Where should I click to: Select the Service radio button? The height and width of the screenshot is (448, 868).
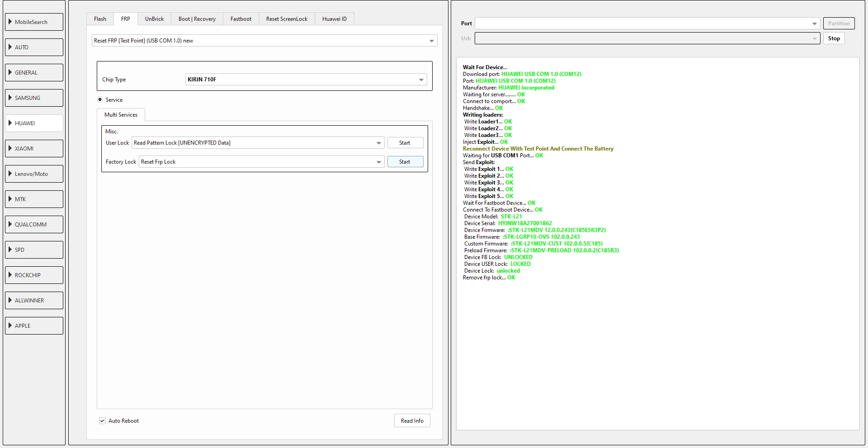pyautogui.click(x=100, y=100)
